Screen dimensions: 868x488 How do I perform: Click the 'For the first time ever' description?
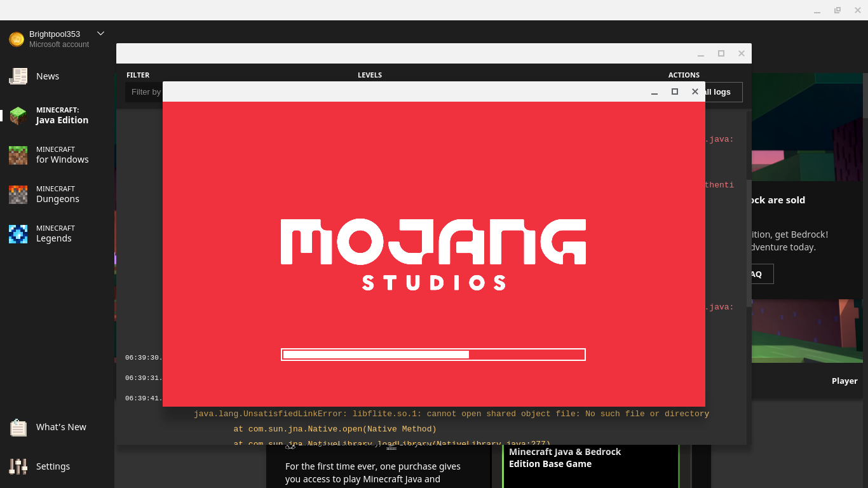(x=373, y=473)
